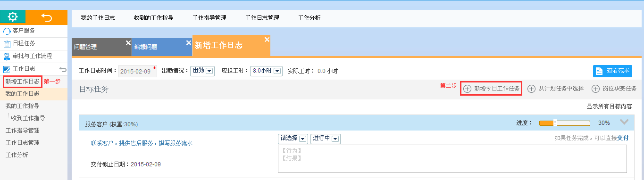Close the 问题管理 tab
The height and width of the screenshot is (180, 644).
pos(128,43)
